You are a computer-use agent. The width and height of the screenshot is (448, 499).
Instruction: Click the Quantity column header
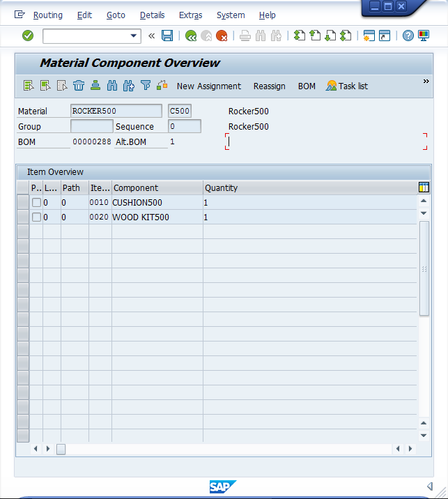[310, 187]
